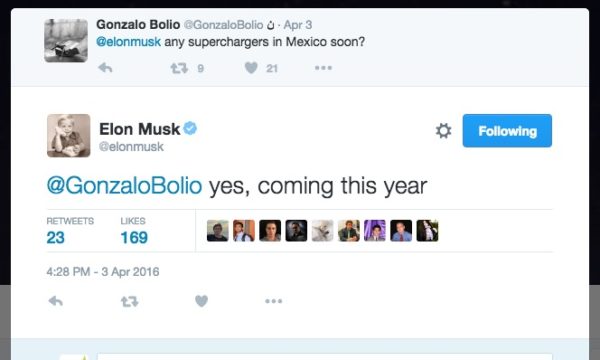The width and height of the screenshot is (600, 360).
Task: Retweet Gonzalo Bolio's supercharger question
Action: pyautogui.click(x=179, y=68)
